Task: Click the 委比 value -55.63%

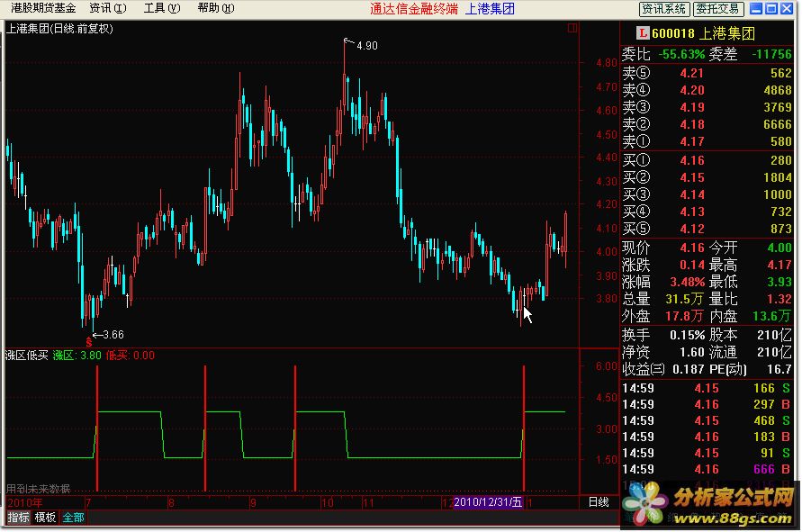Action: click(681, 54)
